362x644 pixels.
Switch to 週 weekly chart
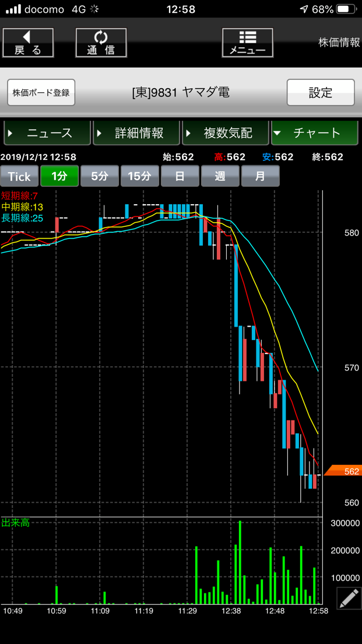pyautogui.click(x=220, y=176)
